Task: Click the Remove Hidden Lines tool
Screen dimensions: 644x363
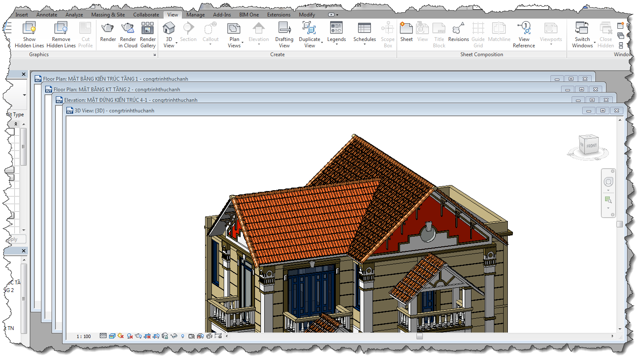Action: (x=61, y=35)
